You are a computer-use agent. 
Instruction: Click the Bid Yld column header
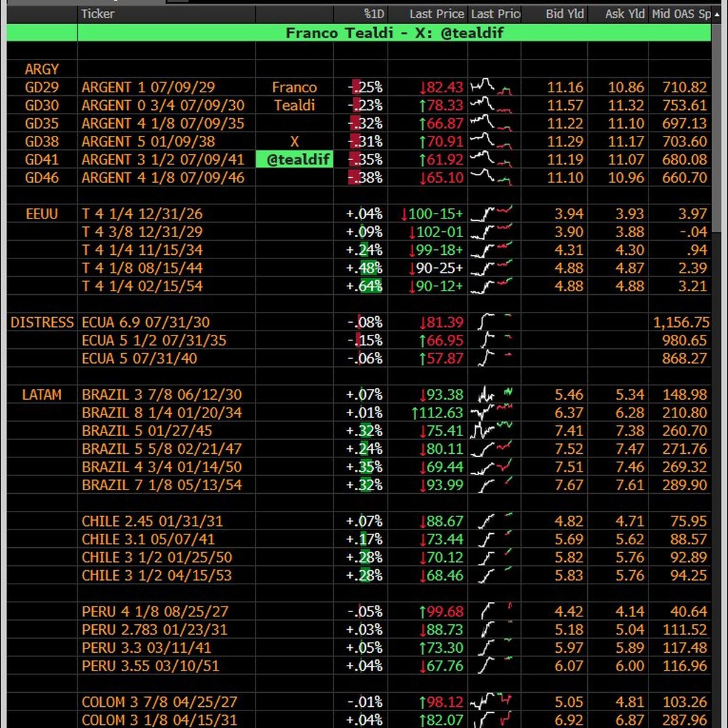click(564, 13)
